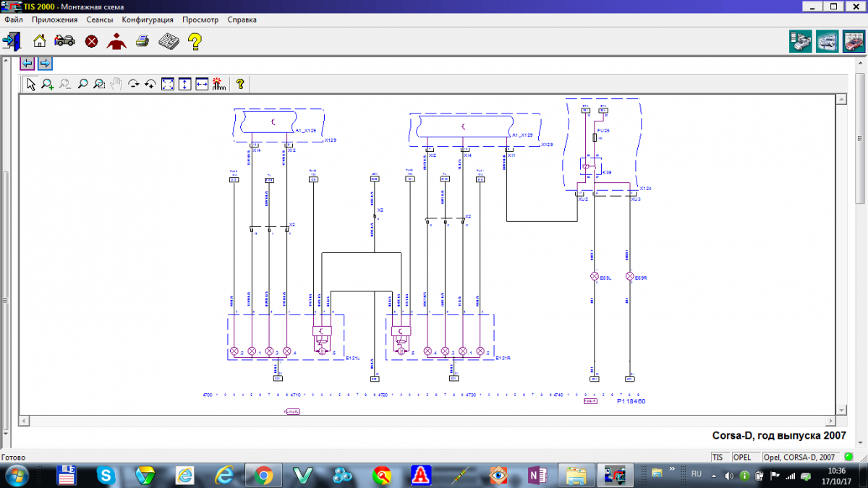Click the large yellow question mark help icon

pyautogui.click(x=195, y=41)
